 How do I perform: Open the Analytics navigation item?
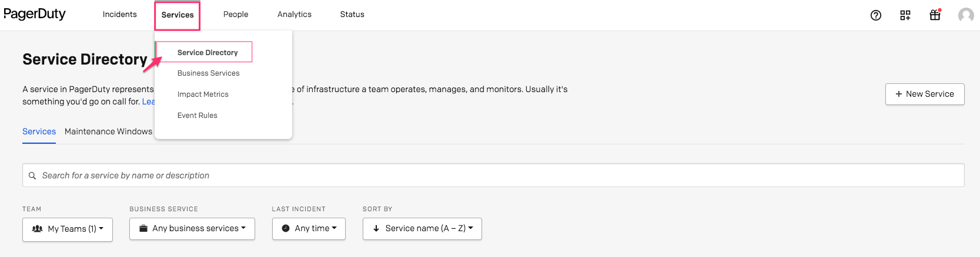coord(295,15)
